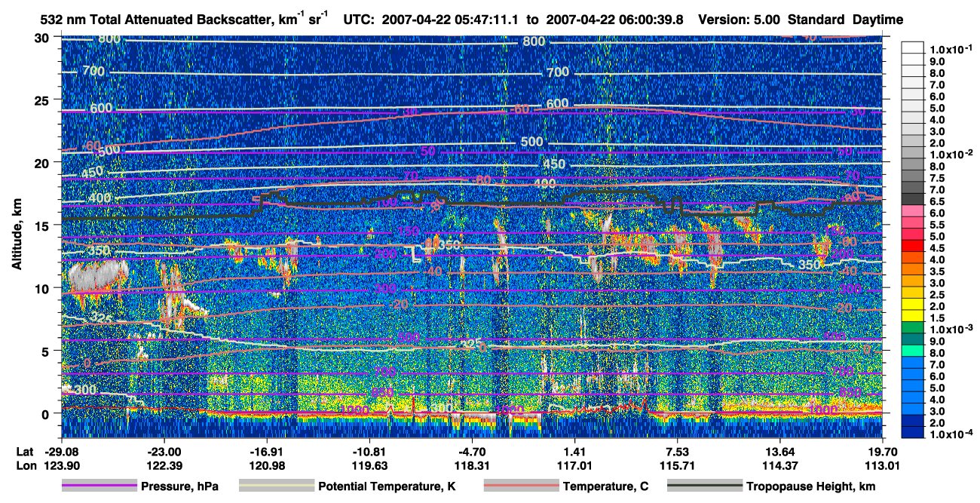980x503 pixels.
Task: Pick the yellow colorbar swatch beside 1.5
Action: pyautogui.click(x=914, y=316)
